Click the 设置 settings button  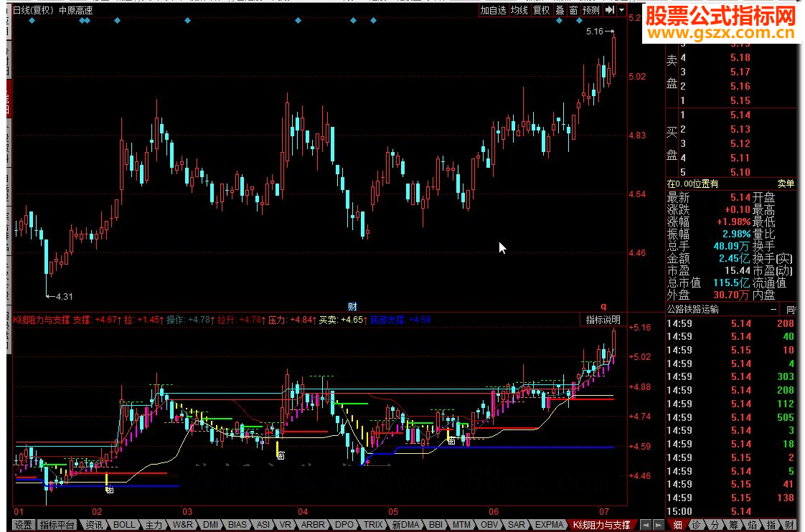(x=24, y=525)
